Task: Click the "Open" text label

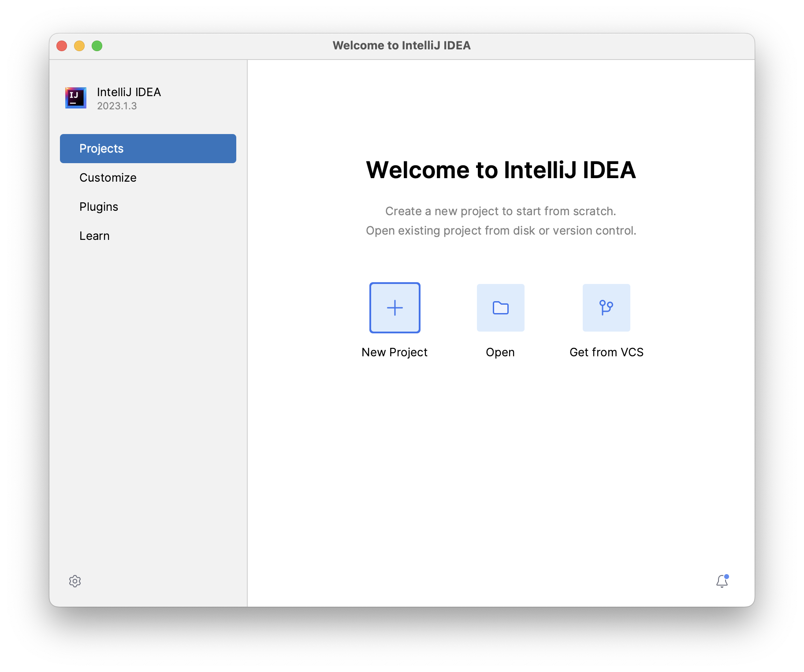Action: click(x=500, y=352)
